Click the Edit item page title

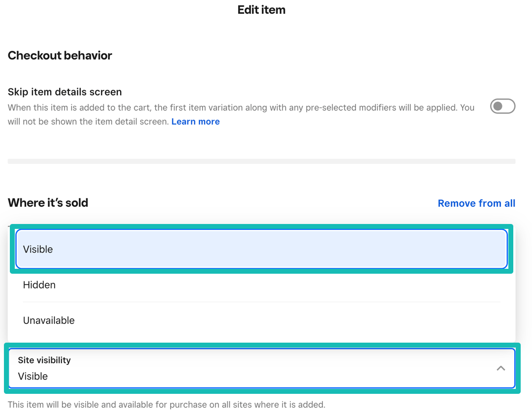pyautogui.click(x=261, y=10)
